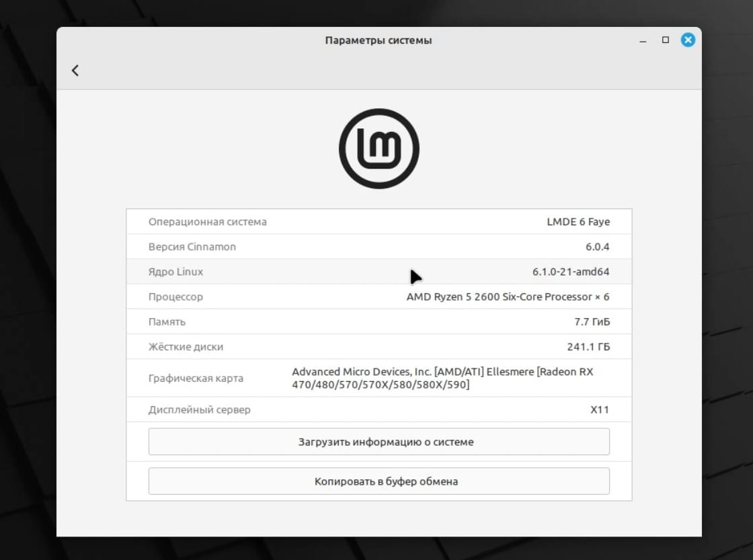The height and width of the screenshot is (560, 753).
Task: Select the Операционная система label
Action: point(208,222)
